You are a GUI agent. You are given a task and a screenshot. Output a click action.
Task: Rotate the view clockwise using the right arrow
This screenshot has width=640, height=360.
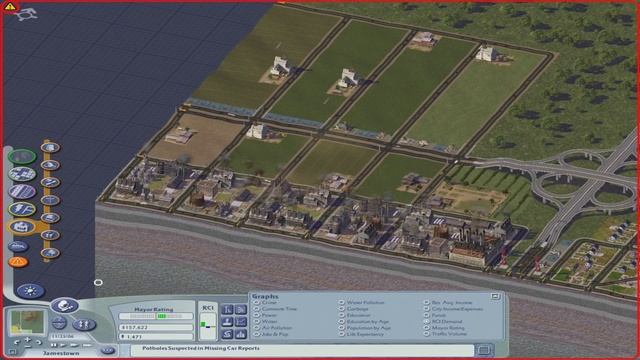(x=39, y=342)
